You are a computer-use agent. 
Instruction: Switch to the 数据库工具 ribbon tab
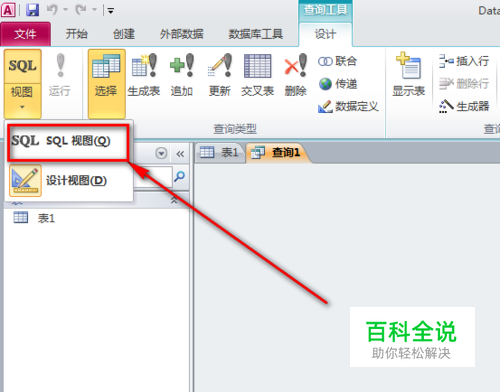coord(256,34)
